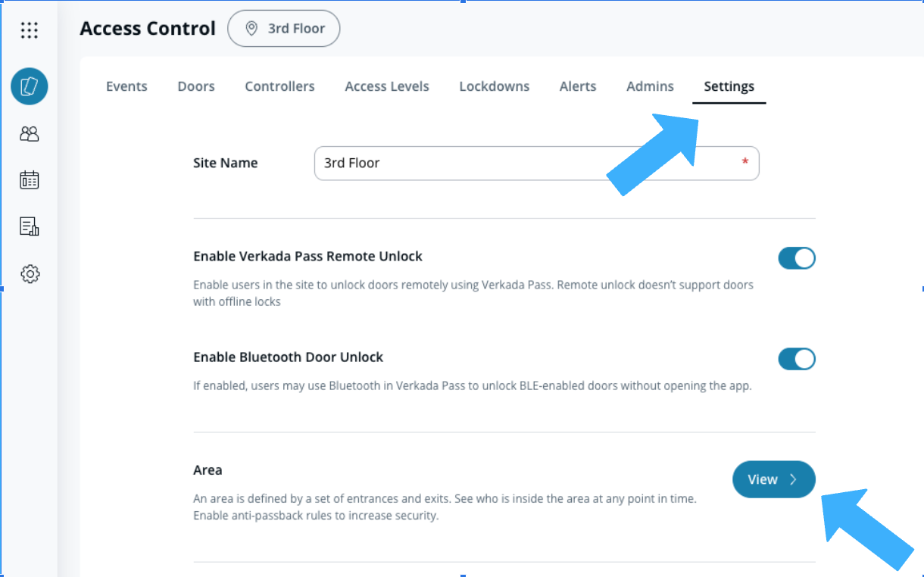Click the location pin in 3rd Floor chip

(251, 29)
